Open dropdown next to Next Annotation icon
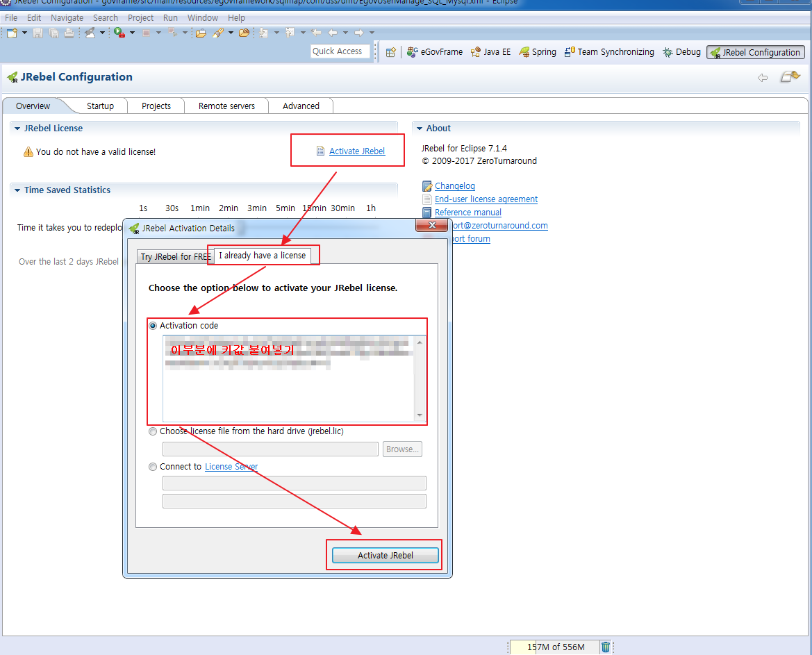 (x=276, y=33)
